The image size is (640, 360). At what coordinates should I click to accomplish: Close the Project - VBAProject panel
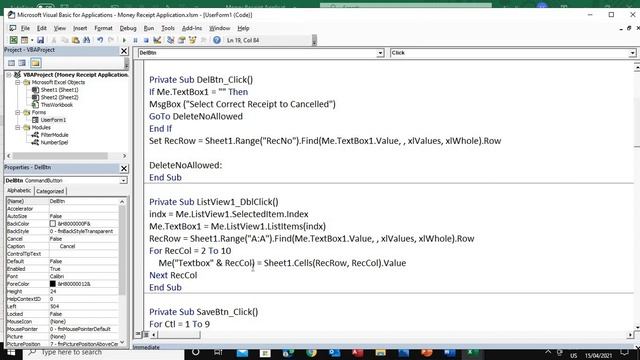[124, 51]
